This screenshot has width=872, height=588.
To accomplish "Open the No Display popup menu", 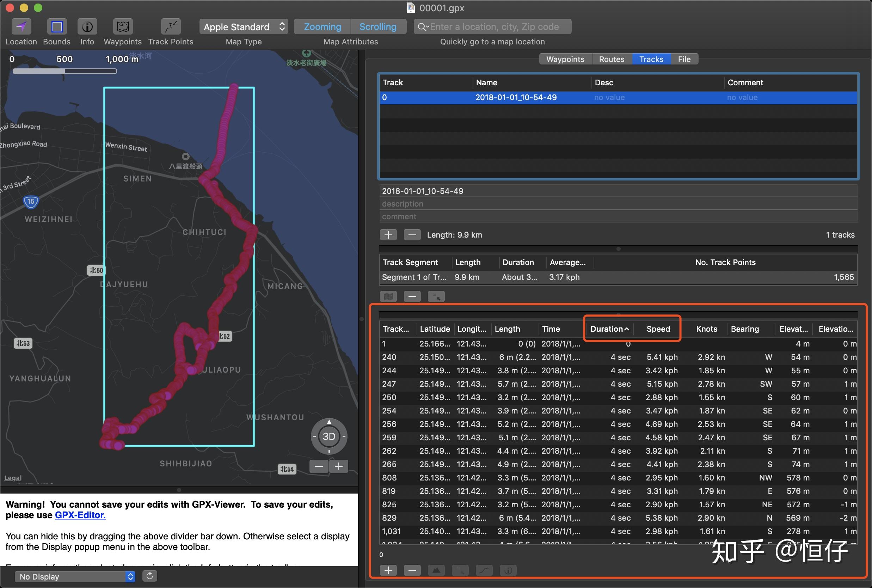I will (x=75, y=576).
